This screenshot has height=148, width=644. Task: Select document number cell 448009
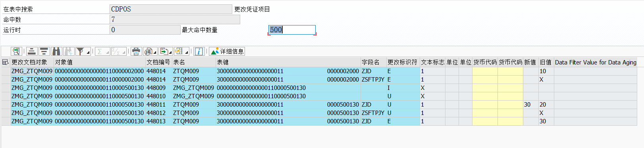click(158, 88)
